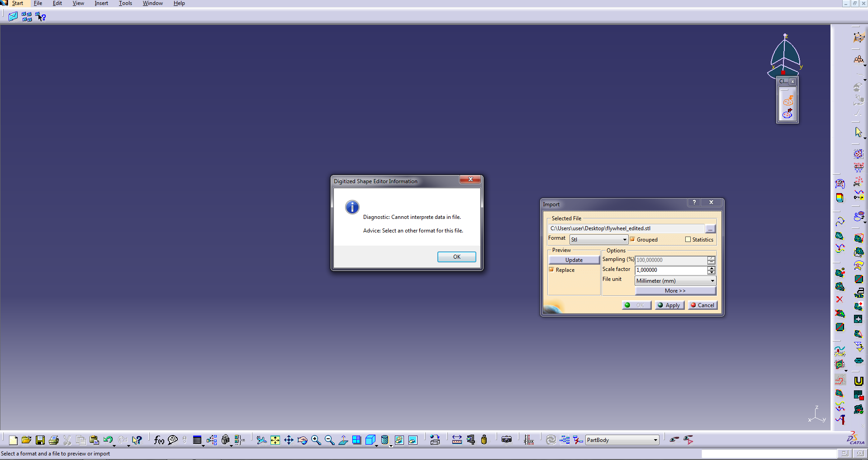This screenshot has height=460, width=868.
Task: Expand the Isometric View options arrow
Action: point(376,446)
